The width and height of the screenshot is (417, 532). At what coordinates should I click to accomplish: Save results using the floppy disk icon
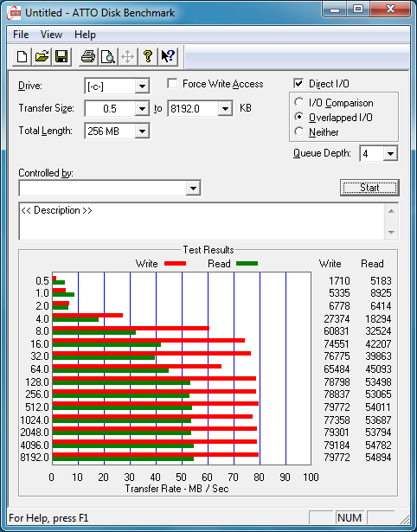(61, 56)
